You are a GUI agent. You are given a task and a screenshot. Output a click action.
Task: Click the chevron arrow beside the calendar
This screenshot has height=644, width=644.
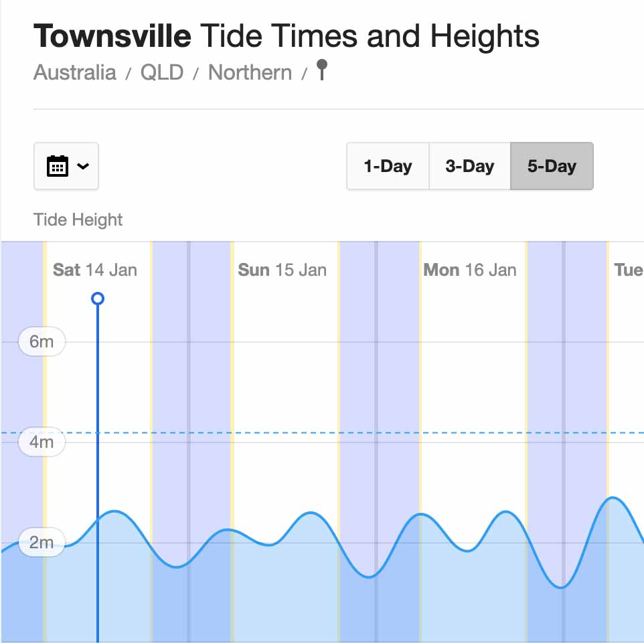point(83,166)
